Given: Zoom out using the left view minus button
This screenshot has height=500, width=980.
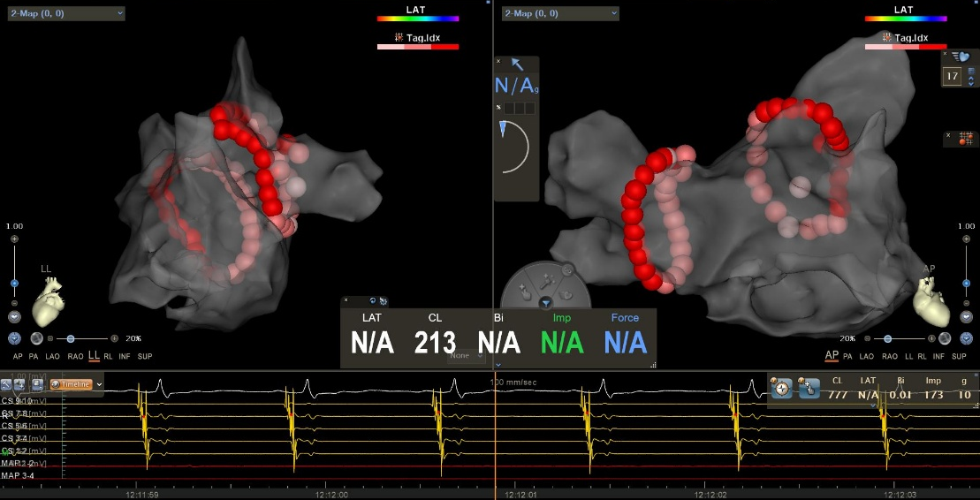Looking at the screenshot, I should (14, 304).
